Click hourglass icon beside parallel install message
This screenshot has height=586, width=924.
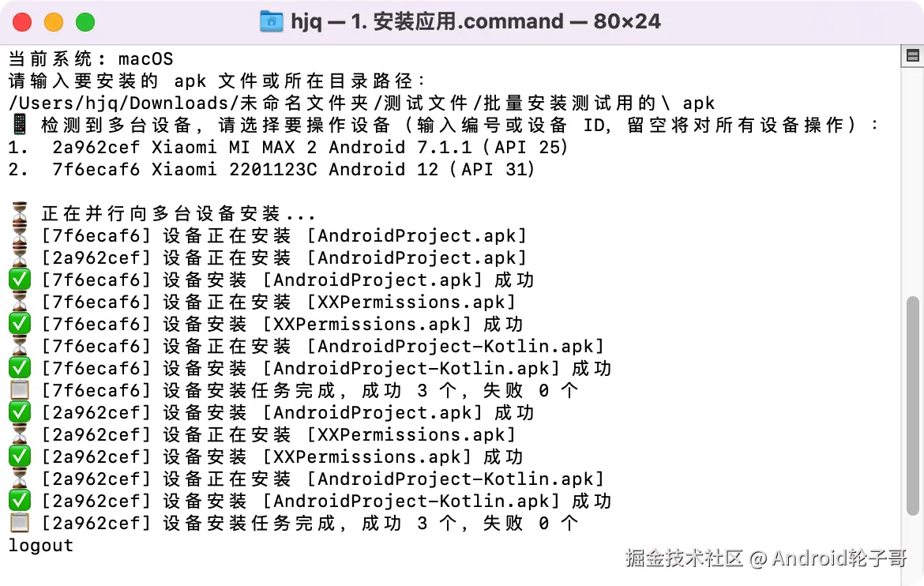coord(20,214)
